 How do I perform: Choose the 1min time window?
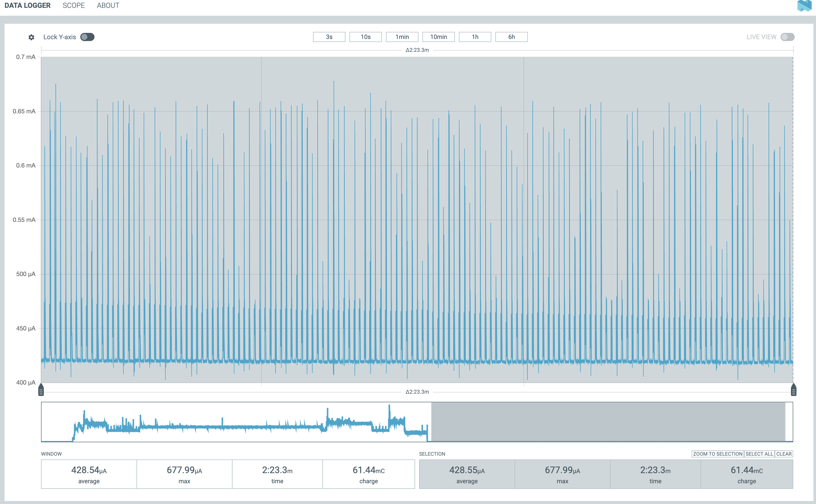(402, 37)
